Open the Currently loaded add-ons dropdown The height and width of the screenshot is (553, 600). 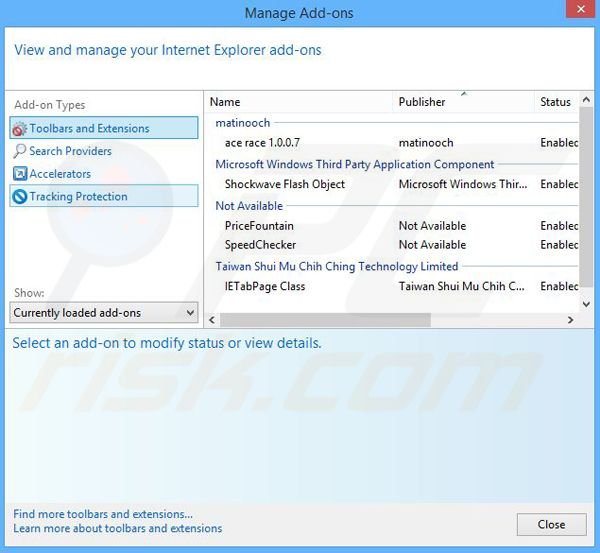[x=104, y=313]
